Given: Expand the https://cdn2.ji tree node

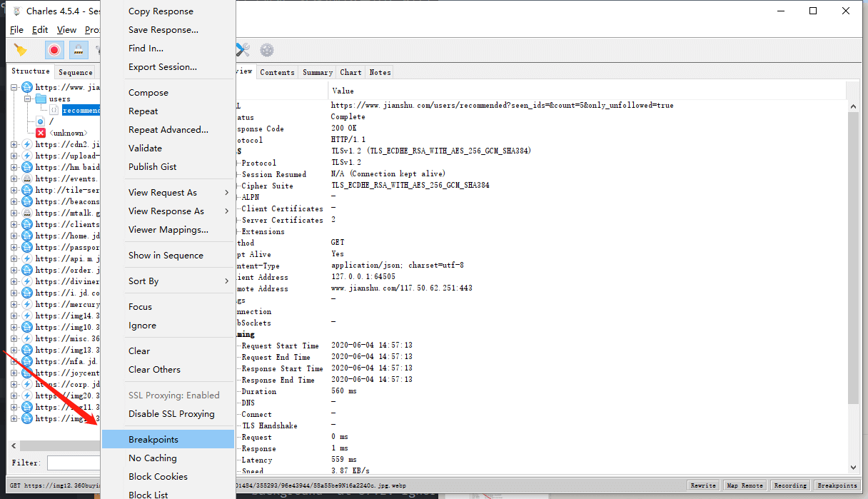Looking at the screenshot, I should coord(14,144).
